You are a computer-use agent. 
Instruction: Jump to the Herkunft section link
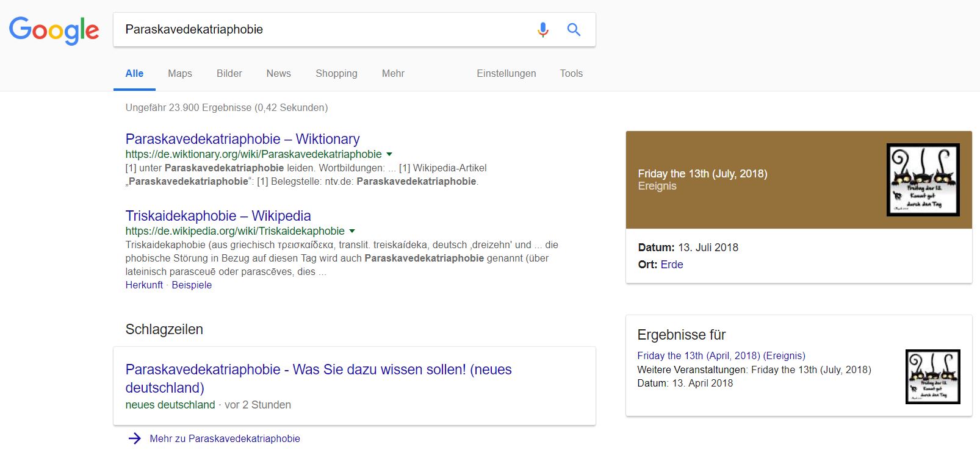[x=144, y=285]
